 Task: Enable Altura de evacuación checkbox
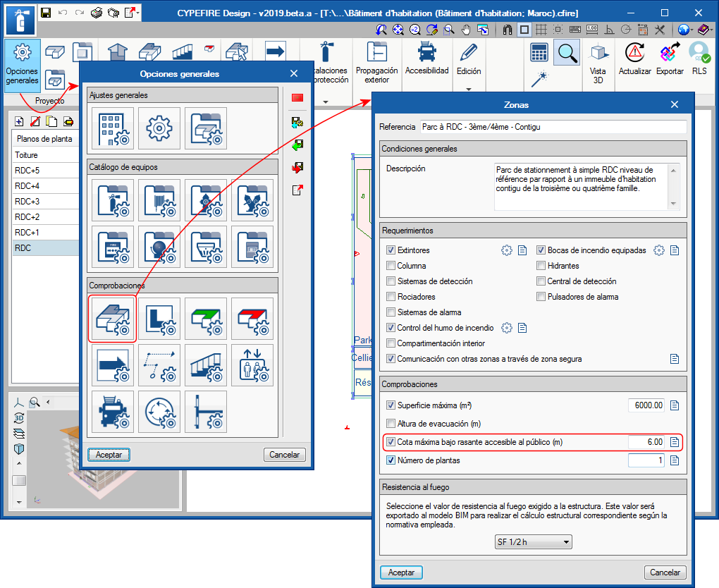(391, 424)
